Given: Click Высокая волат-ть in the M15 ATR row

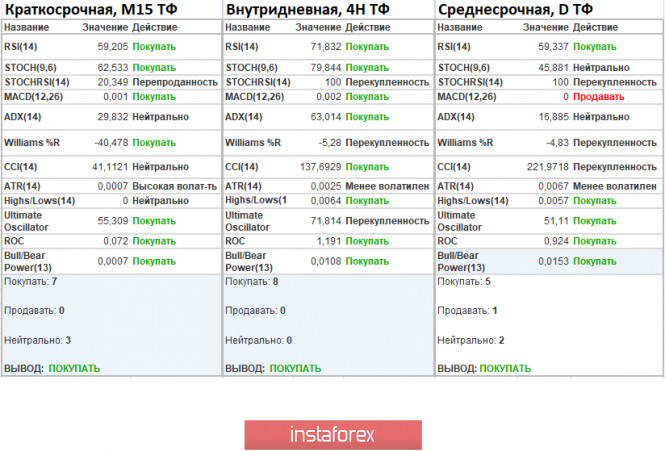Looking at the screenshot, I should point(175,186).
